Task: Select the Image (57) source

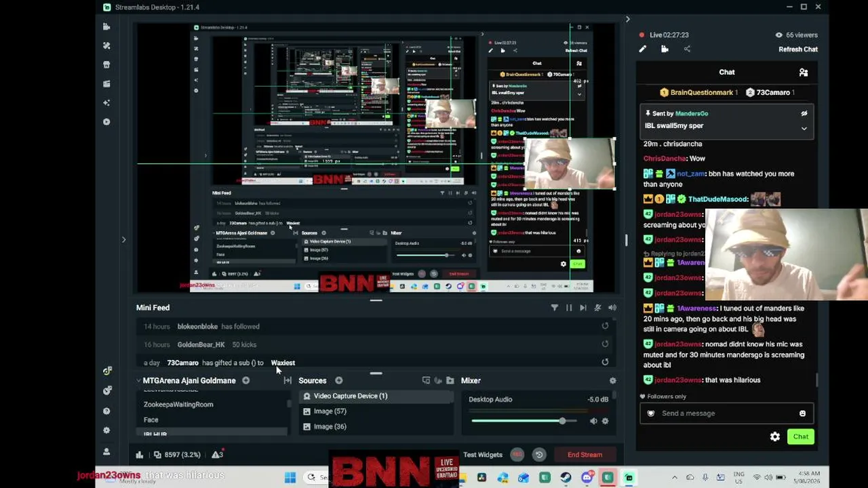Action: coord(376,411)
